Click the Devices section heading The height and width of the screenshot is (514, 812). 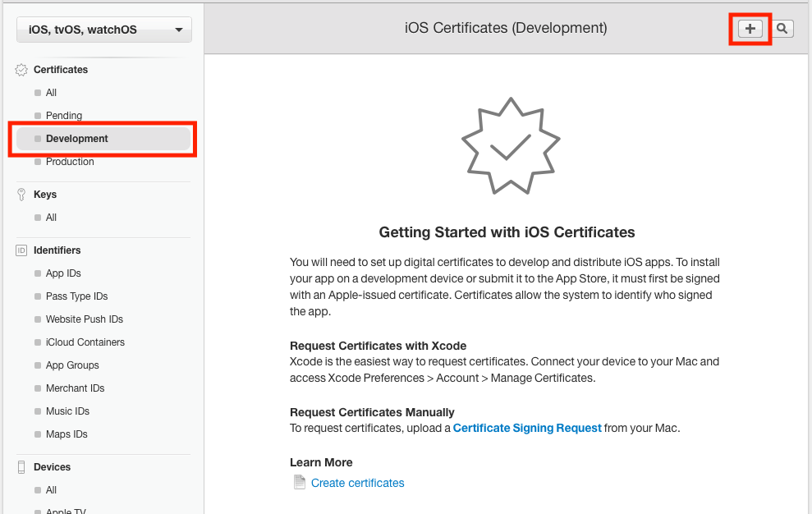coord(52,467)
